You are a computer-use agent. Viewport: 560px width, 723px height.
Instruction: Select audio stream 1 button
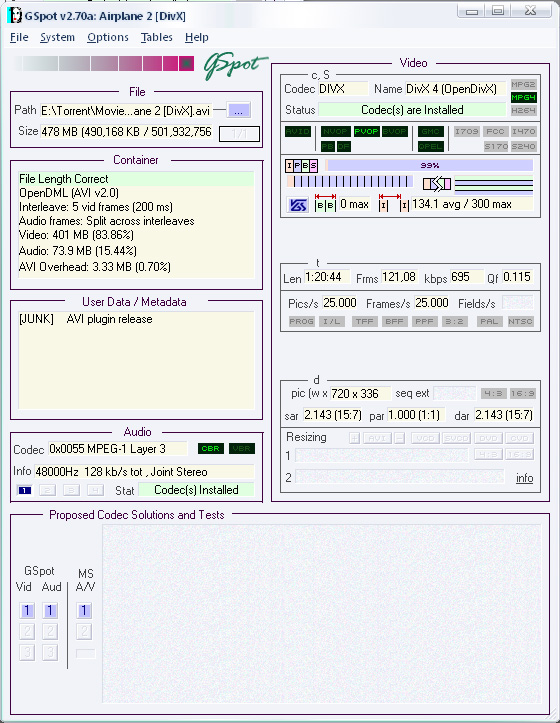[x=24, y=490]
